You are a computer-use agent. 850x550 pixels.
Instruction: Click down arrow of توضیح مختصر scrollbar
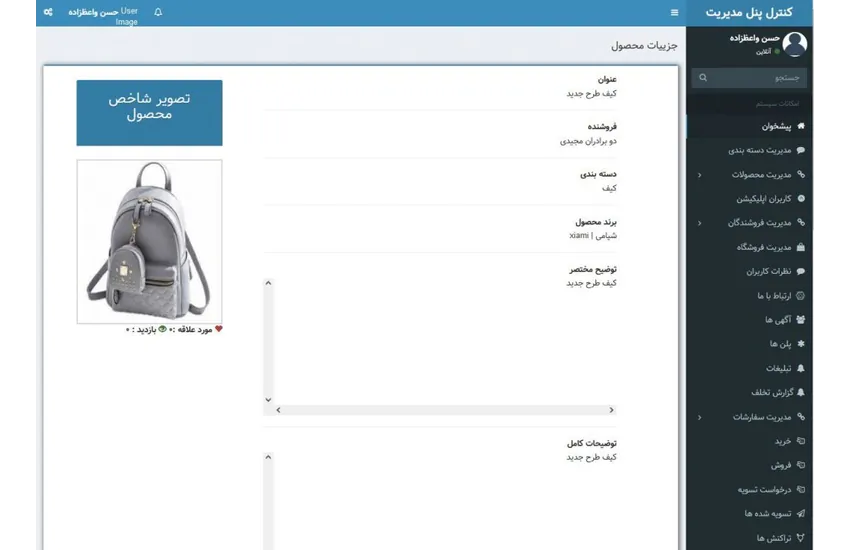268,400
